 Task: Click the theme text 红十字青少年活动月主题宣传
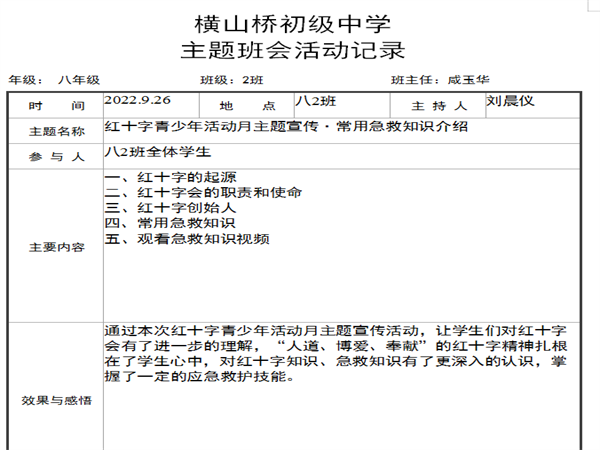coord(211,126)
